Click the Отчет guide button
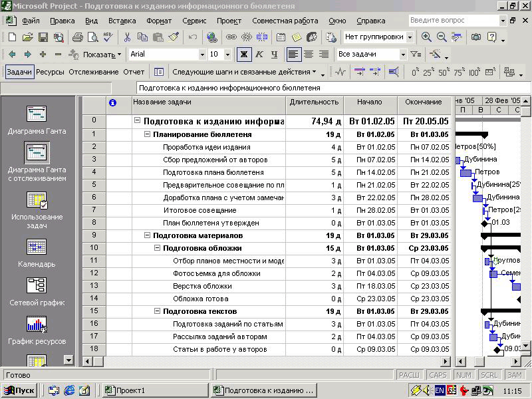The width and height of the screenshot is (532, 399). [x=134, y=72]
